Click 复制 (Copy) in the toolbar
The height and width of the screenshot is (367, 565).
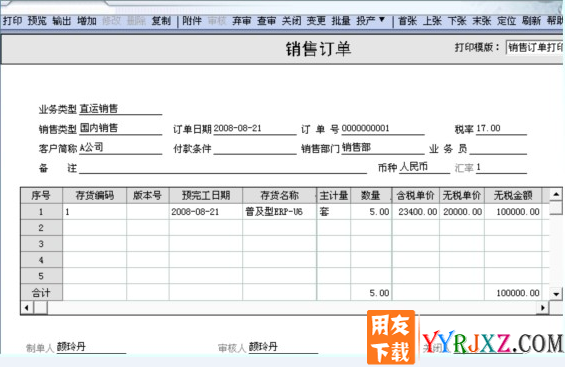click(x=161, y=21)
